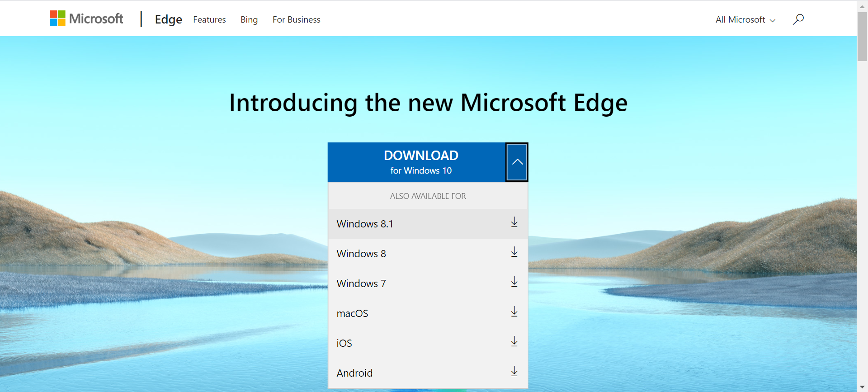Click the Microsoft logo
The height and width of the screenshot is (392, 868).
pos(86,19)
